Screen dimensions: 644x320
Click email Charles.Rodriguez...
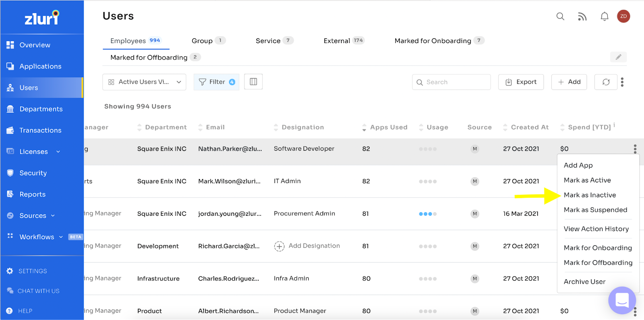pyautogui.click(x=229, y=279)
